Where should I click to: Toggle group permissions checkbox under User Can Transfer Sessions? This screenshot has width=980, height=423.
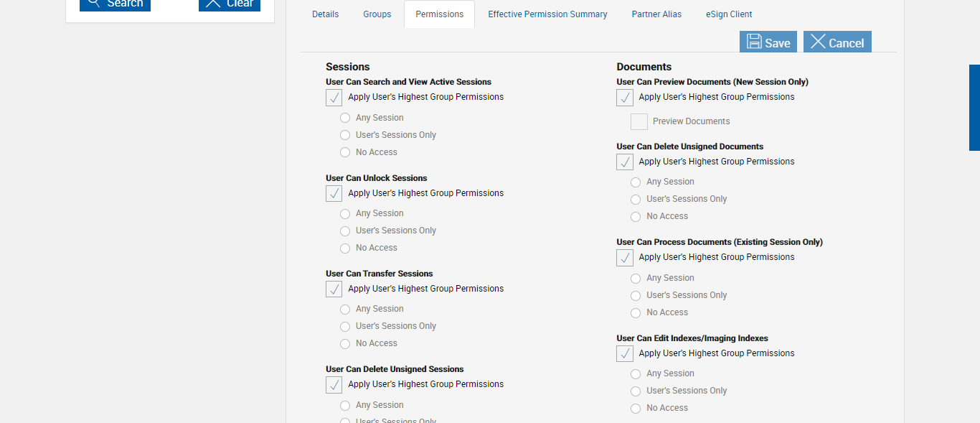point(334,289)
